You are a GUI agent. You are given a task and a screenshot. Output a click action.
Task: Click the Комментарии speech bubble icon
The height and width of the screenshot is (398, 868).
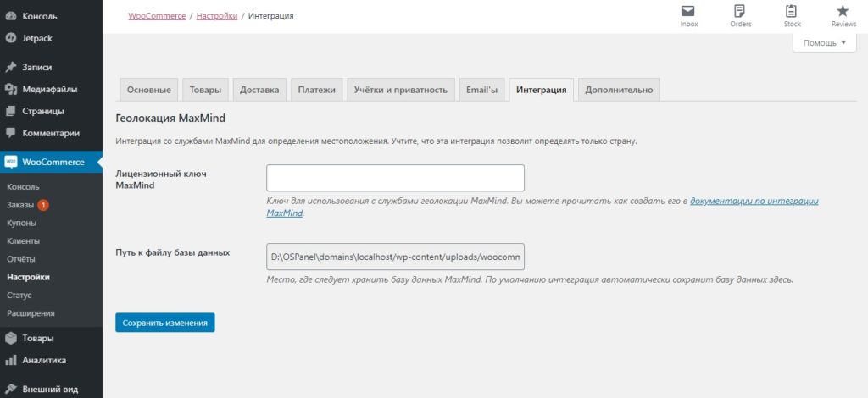10,133
